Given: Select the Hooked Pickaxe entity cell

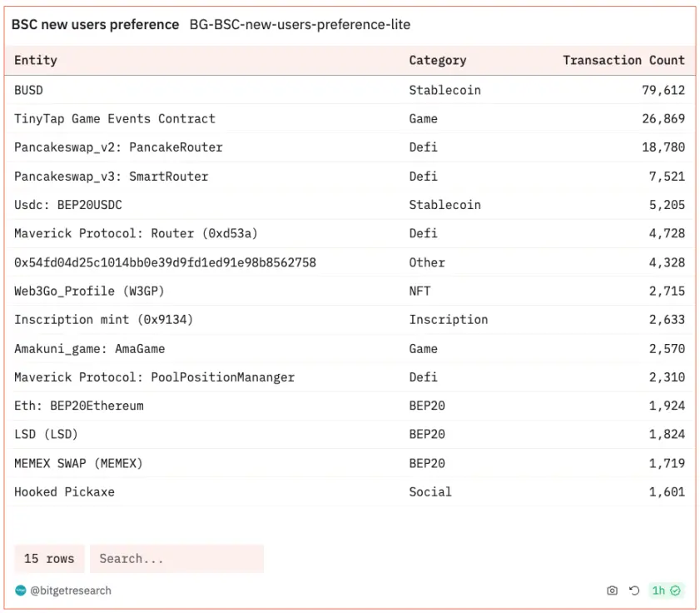Looking at the screenshot, I should tap(64, 491).
